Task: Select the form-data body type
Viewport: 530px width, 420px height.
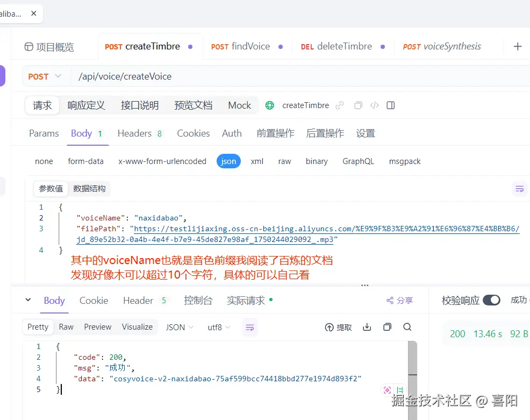Action: [85, 161]
